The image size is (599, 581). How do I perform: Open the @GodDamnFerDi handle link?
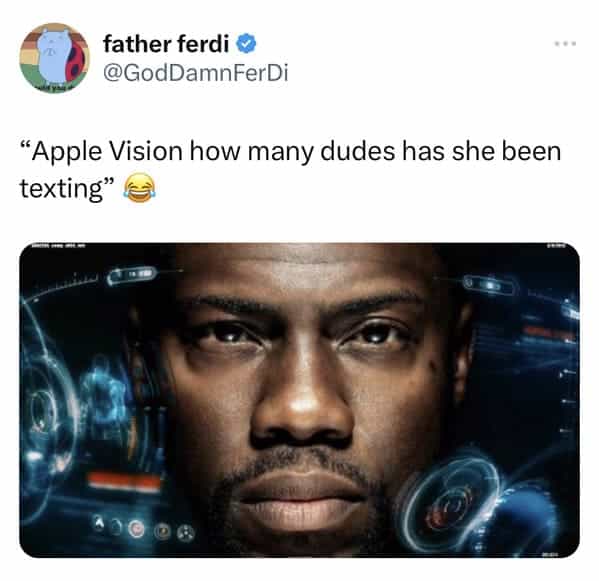(x=196, y=73)
